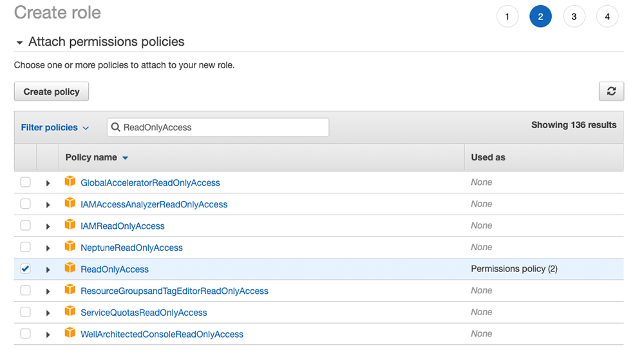Click the policy box icon beside NeptuneReadOnlyAccess
Viewport: 644px width, 359px height.
click(70, 246)
